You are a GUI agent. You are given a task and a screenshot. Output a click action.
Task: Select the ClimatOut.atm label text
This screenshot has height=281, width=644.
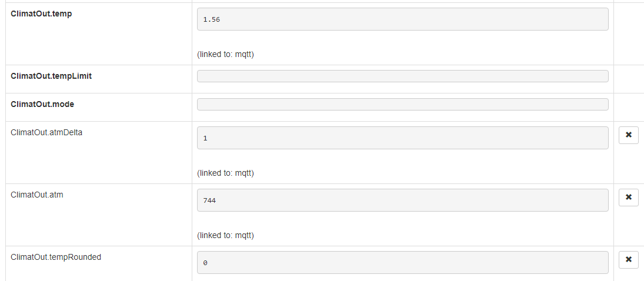37,195
